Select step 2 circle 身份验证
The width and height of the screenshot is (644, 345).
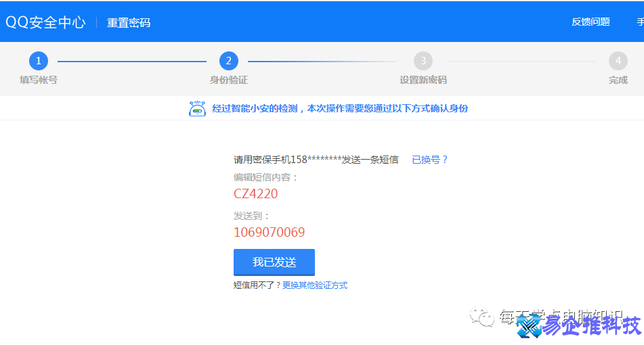click(229, 61)
